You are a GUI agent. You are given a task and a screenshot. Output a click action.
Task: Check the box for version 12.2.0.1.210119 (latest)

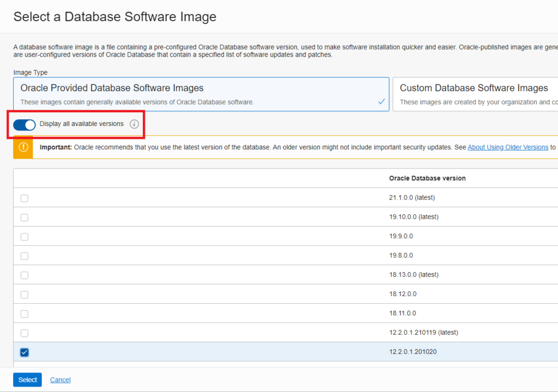pyautogui.click(x=24, y=333)
